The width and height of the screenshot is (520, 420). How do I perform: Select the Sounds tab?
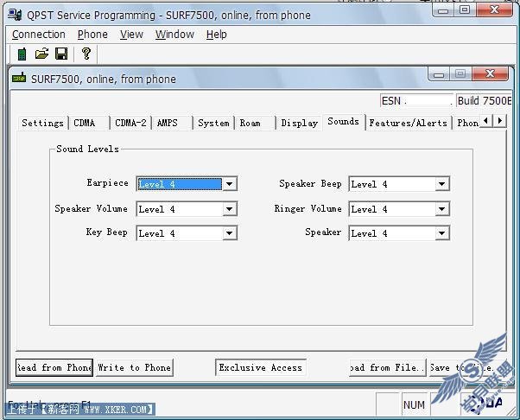(344, 122)
